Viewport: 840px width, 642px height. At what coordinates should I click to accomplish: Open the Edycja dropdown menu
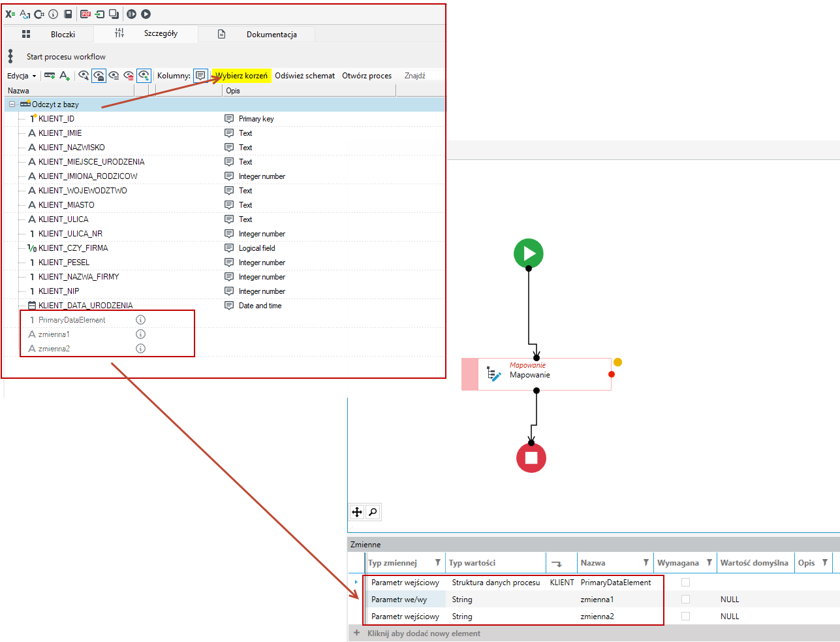pos(22,76)
